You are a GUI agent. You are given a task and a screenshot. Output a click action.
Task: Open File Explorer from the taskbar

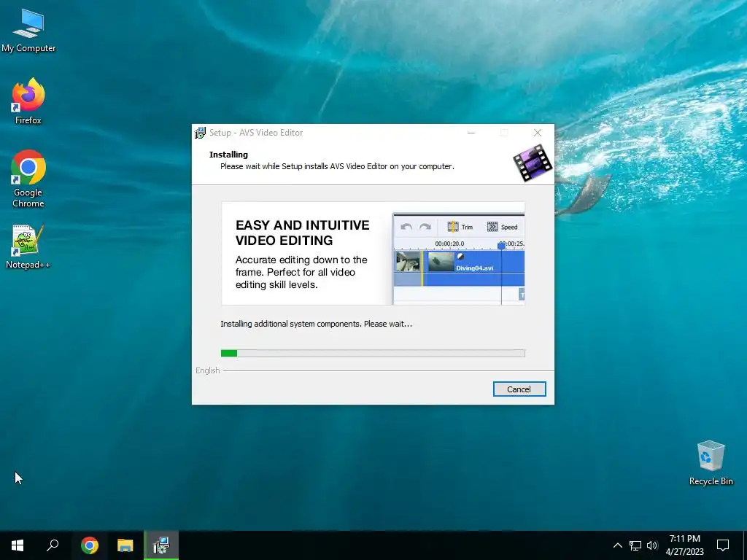pos(125,545)
